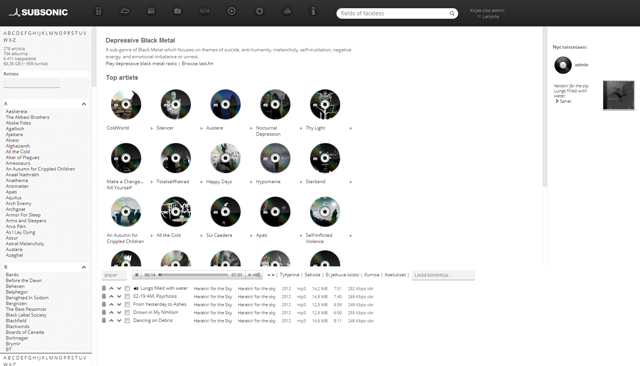Screen dimensions: 640x366
Task: Click Kumoa to undo
Action: pyautogui.click(x=371, y=275)
